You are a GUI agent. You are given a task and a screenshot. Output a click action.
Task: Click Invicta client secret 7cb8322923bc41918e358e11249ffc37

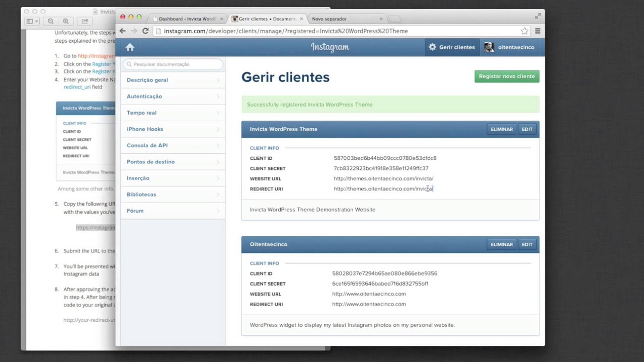tap(381, 168)
